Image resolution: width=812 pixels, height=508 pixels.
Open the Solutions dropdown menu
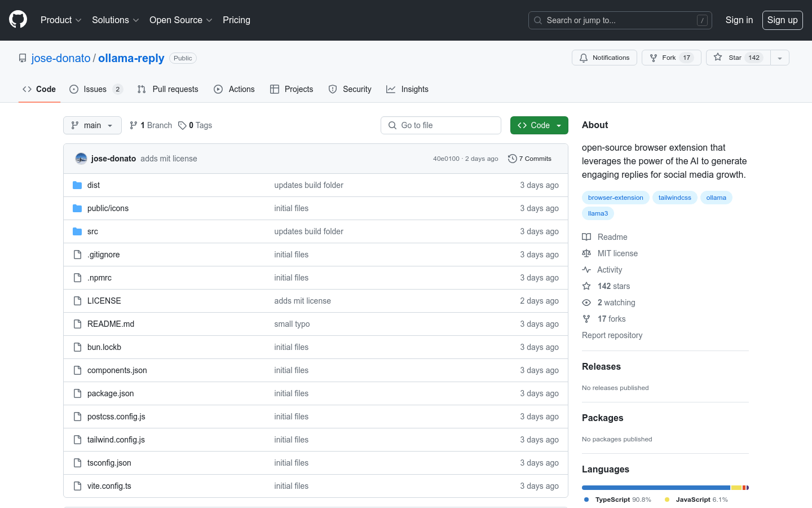115,20
